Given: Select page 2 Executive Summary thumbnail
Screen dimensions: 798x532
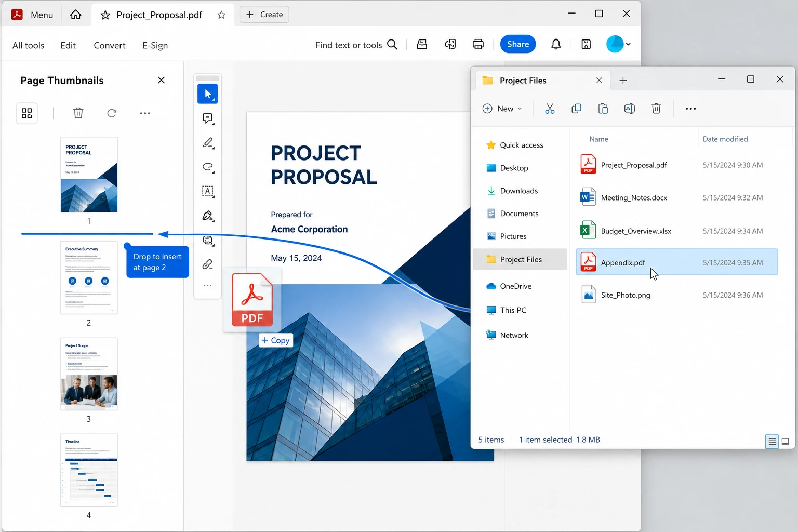Looking at the screenshot, I should point(89,277).
